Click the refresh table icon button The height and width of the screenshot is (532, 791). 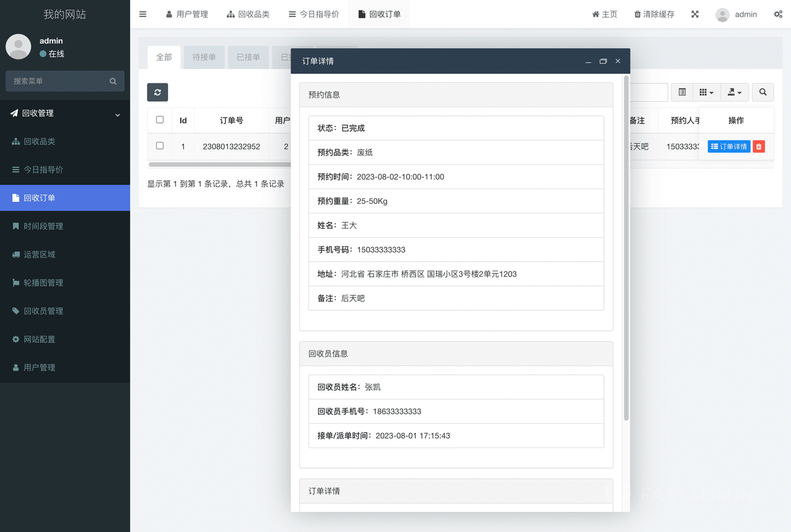157,92
